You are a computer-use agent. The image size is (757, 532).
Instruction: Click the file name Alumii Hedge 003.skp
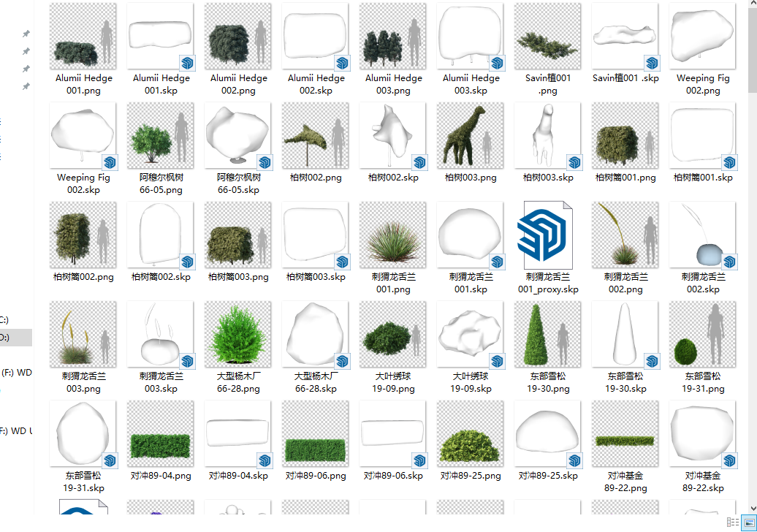tap(471, 84)
